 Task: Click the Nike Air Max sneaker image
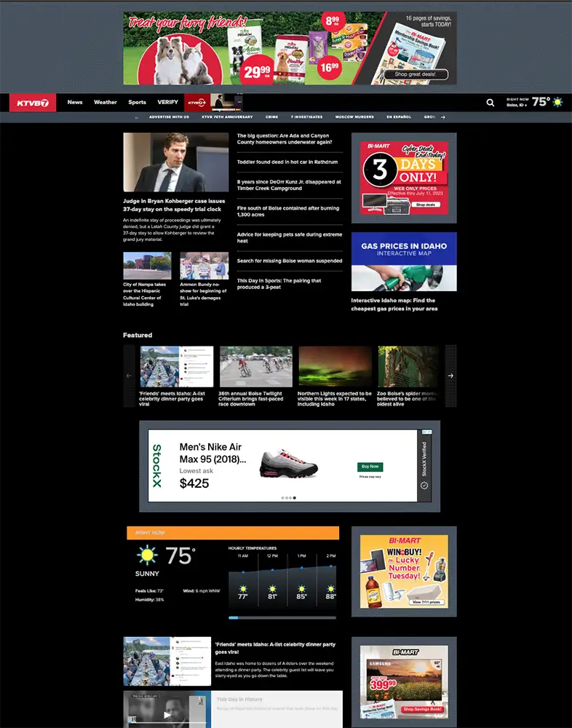pos(289,463)
